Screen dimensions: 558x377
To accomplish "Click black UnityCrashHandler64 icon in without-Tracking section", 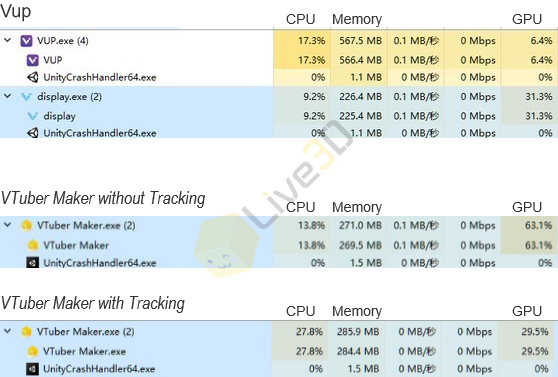I will pos(33,263).
